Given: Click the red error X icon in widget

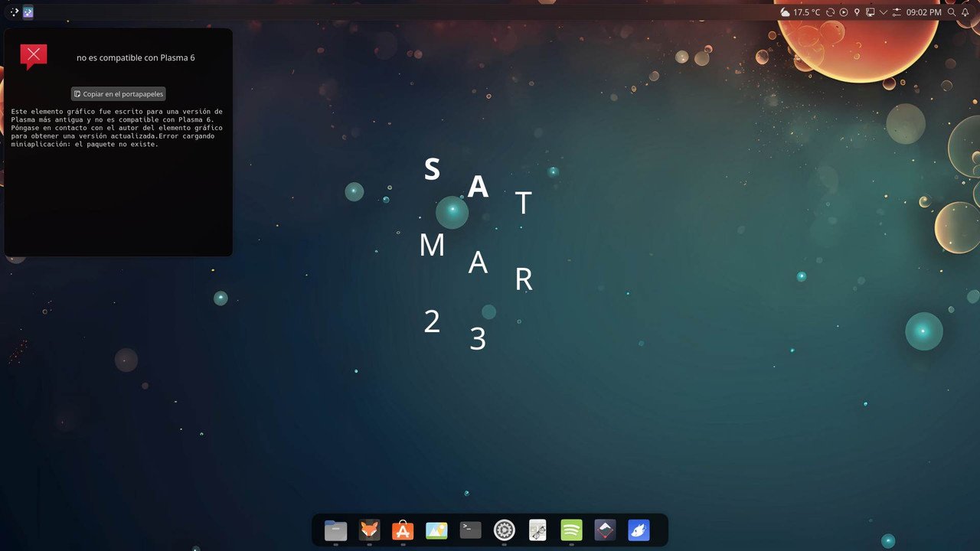Looking at the screenshot, I should (x=34, y=56).
